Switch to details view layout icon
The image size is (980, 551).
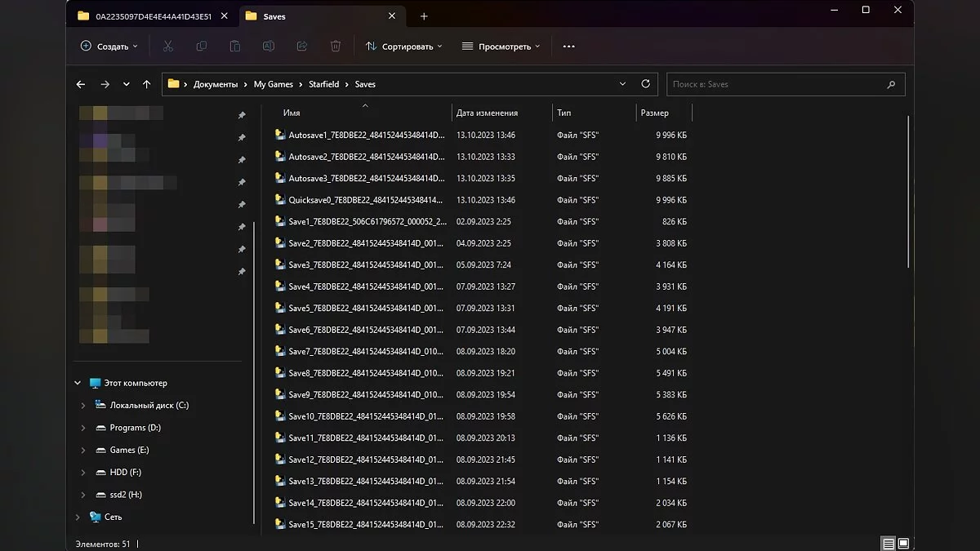(x=888, y=543)
